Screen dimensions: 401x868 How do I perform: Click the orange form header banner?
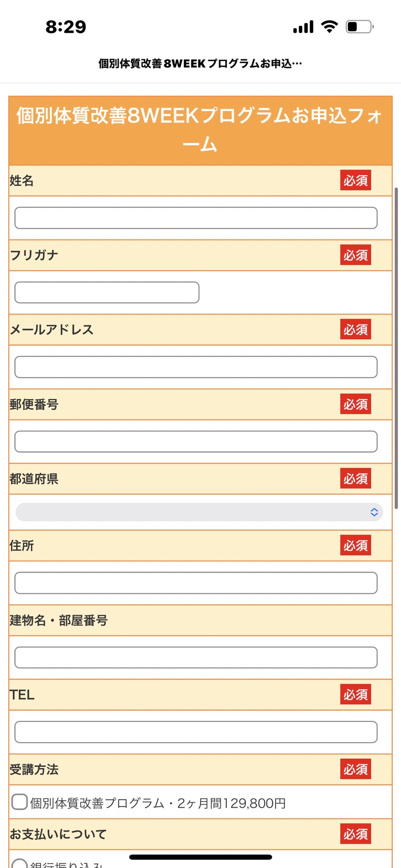point(200,130)
